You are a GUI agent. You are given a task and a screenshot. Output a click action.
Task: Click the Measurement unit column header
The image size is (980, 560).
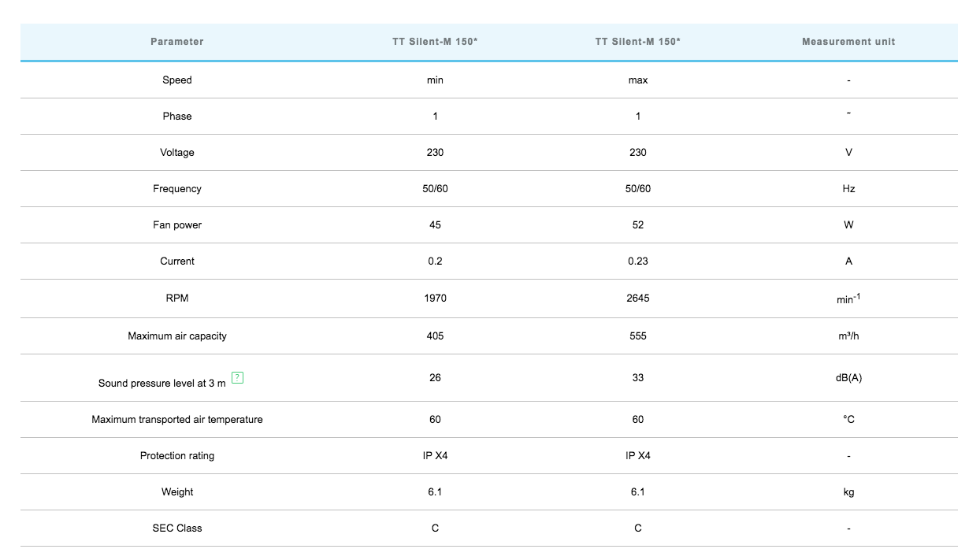coord(848,42)
